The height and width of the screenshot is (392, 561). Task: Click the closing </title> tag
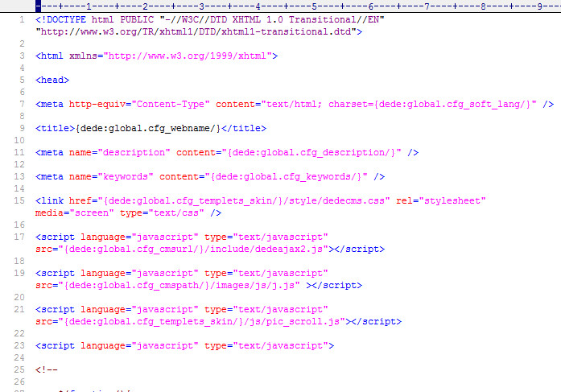click(x=244, y=128)
